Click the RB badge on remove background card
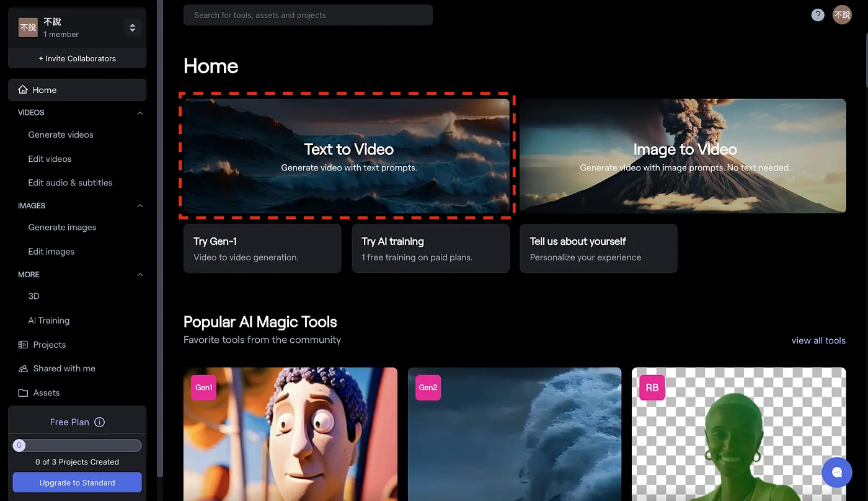This screenshot has width=868, height=501. pyautogui.click(x=652, y=388)
